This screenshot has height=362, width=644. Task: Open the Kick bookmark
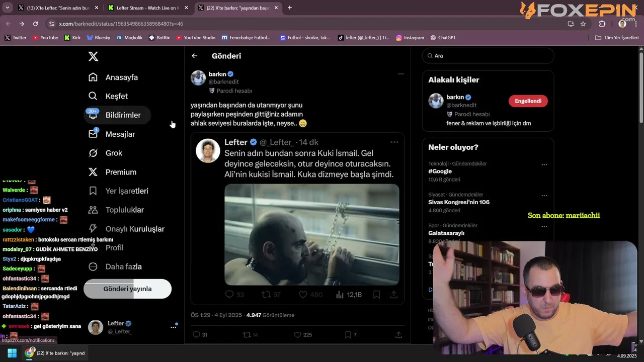coord(72,38)
